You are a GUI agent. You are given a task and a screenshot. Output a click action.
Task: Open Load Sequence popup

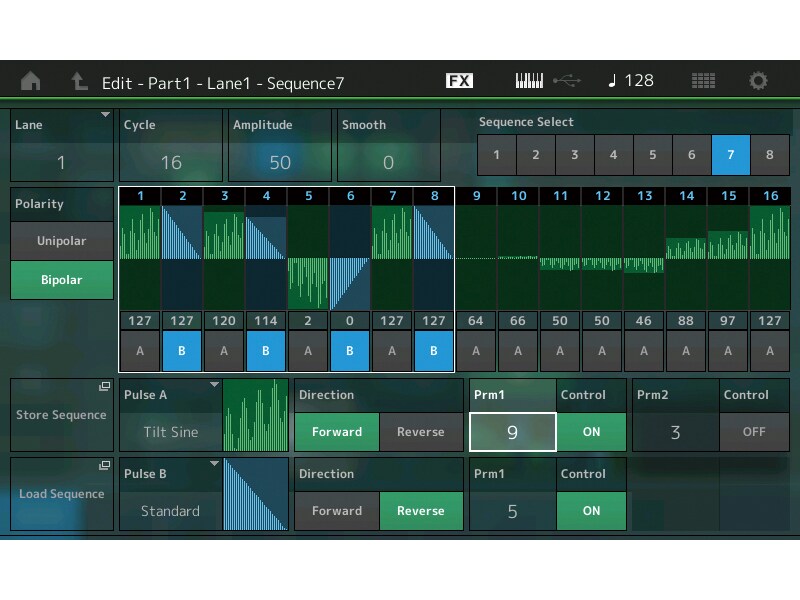click(62, 494)
